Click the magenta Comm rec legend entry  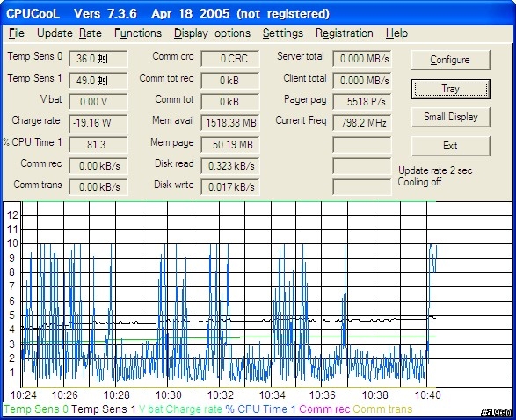[x=324, y=409]
